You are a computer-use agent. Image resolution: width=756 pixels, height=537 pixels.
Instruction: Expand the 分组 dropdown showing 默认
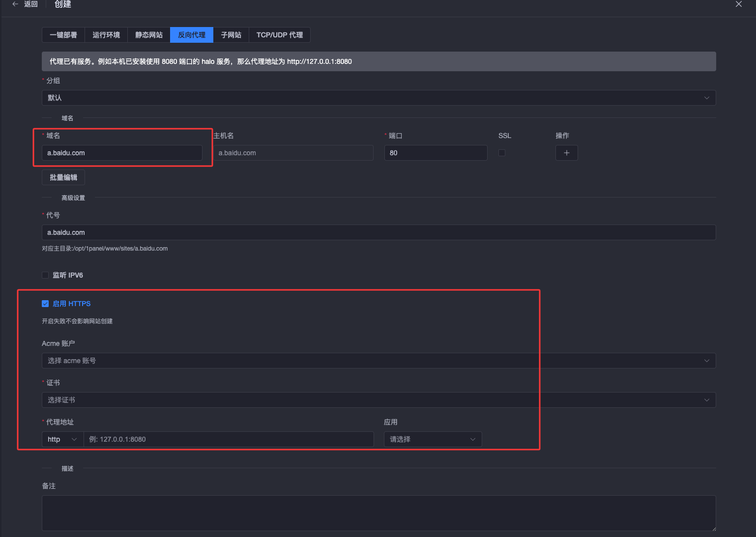378,98
